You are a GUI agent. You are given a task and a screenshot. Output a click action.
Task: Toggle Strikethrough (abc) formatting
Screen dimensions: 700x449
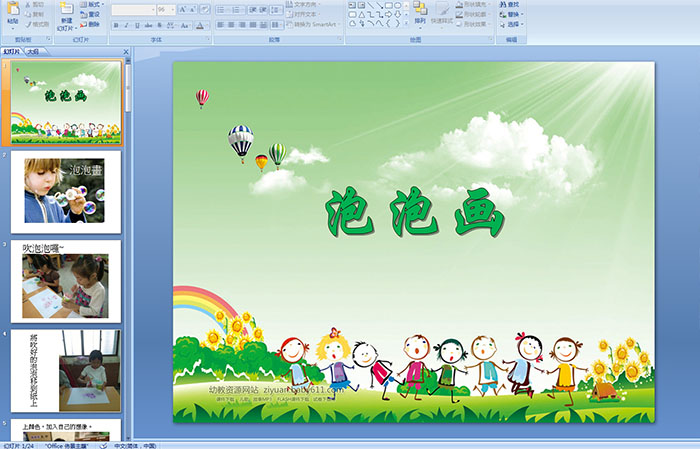[148, 25]
